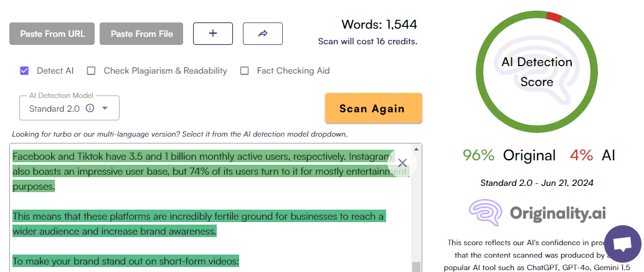Image resolution: width=644 pixels, height=272 pixels.
Task: Click the info icon beside Standard 2.0
Action: tap(90, 108)
